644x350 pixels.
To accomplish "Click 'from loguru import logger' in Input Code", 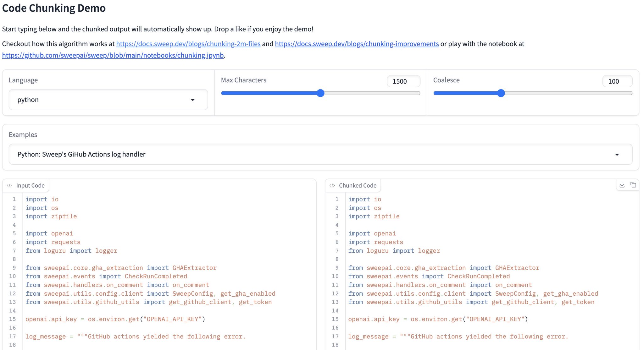I will coord(71,251).
